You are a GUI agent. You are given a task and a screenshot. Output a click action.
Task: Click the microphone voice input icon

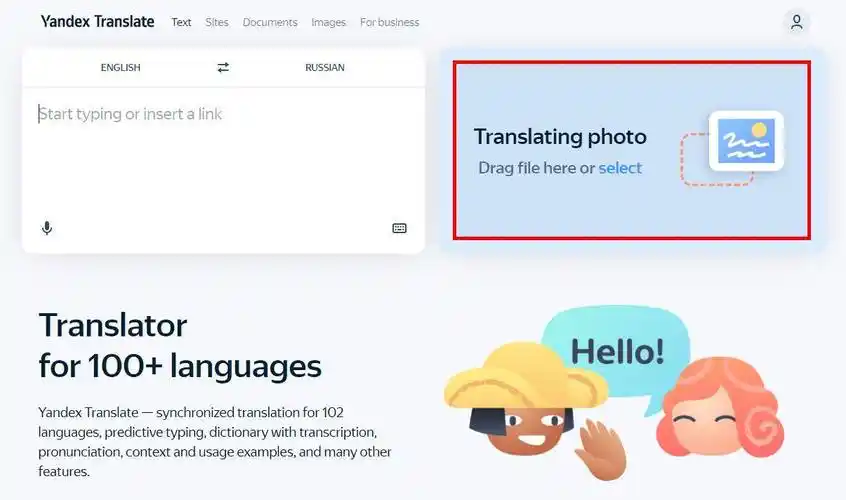pos(47,228)
